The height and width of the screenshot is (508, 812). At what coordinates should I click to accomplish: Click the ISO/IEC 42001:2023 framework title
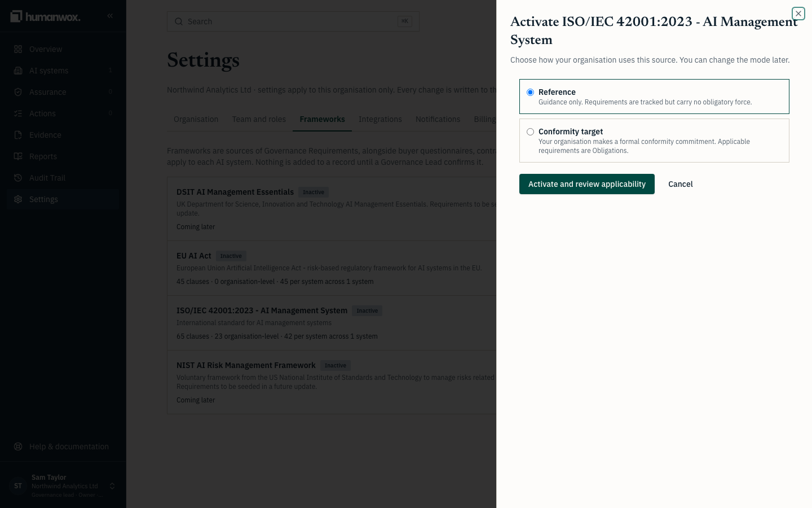[262, 310]
